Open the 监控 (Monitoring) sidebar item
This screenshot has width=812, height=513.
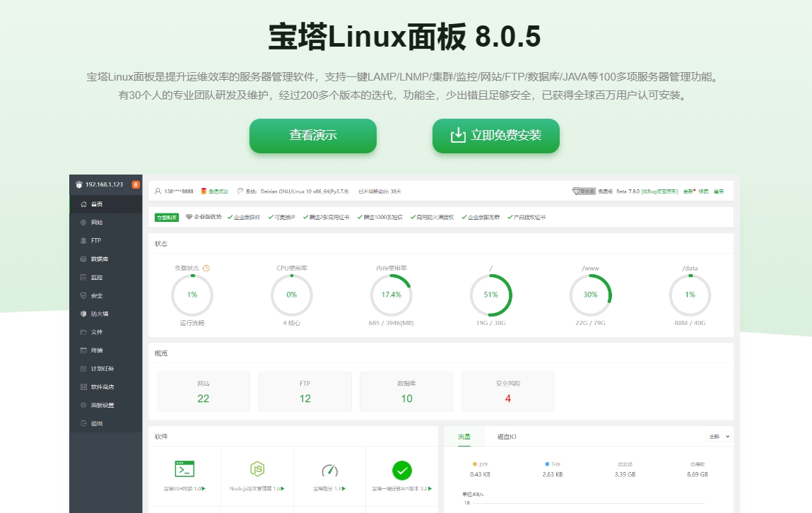pyautogui.click(x=95, y=277)
